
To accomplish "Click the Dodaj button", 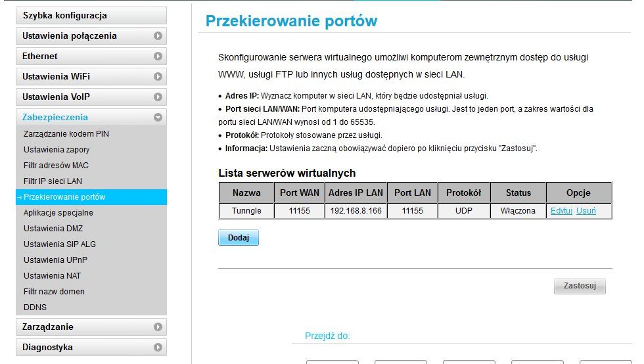I will [239, 237].
